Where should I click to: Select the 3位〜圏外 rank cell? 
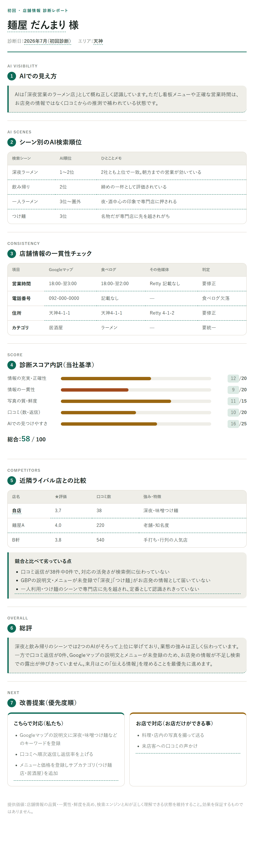pos(76,201)
